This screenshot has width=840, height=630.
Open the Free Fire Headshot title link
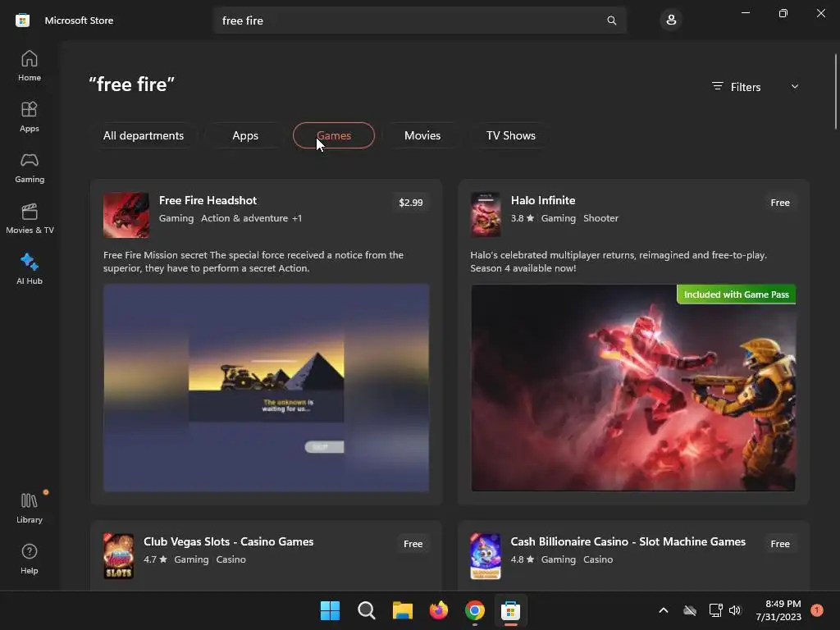tap(208, 200)
